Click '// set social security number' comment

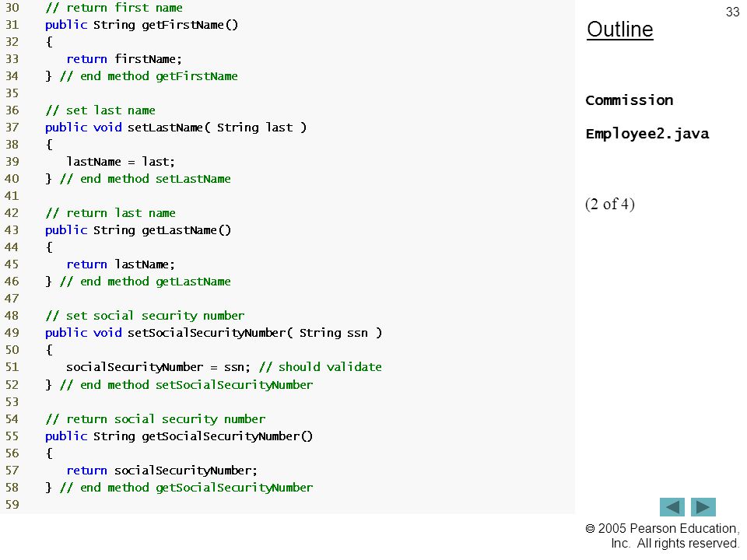click(x=145, y=316)
